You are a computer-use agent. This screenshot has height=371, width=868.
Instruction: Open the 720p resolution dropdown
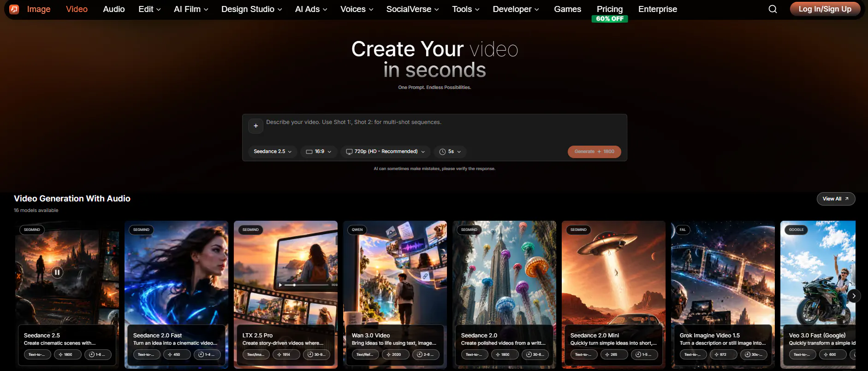point(386,152)
